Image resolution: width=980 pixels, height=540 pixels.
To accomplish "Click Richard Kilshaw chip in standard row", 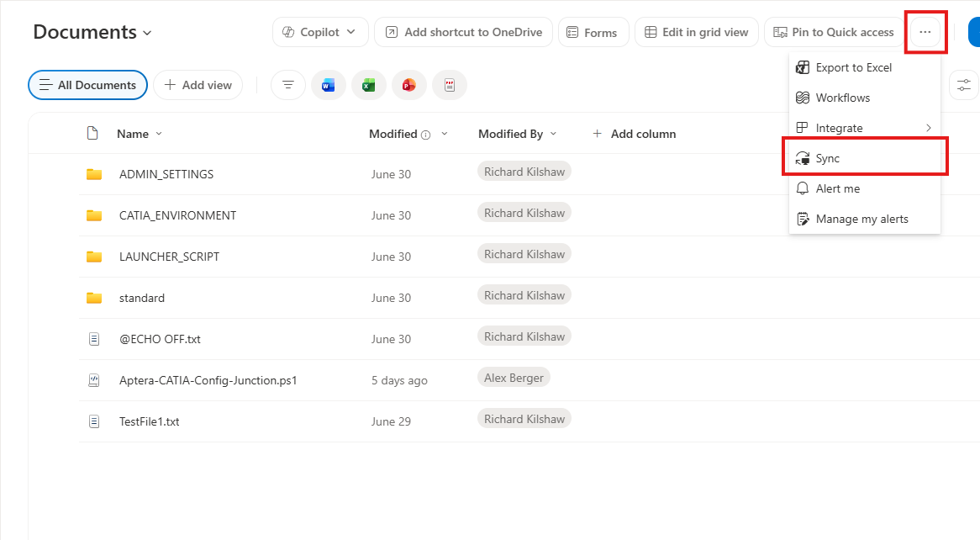I will [x=524, y=295].
